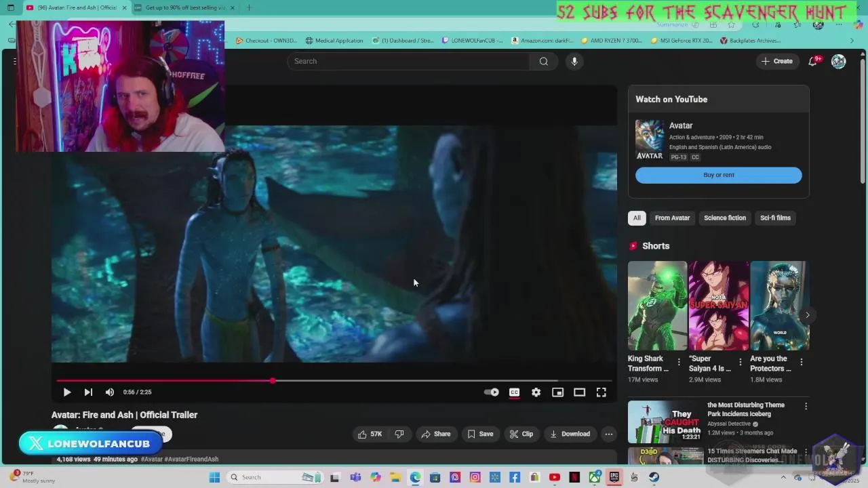Image resolution: width=868 pixels, height=488 pixels.
Task: Skip to the next video
Action: click(x=88, y=392)
